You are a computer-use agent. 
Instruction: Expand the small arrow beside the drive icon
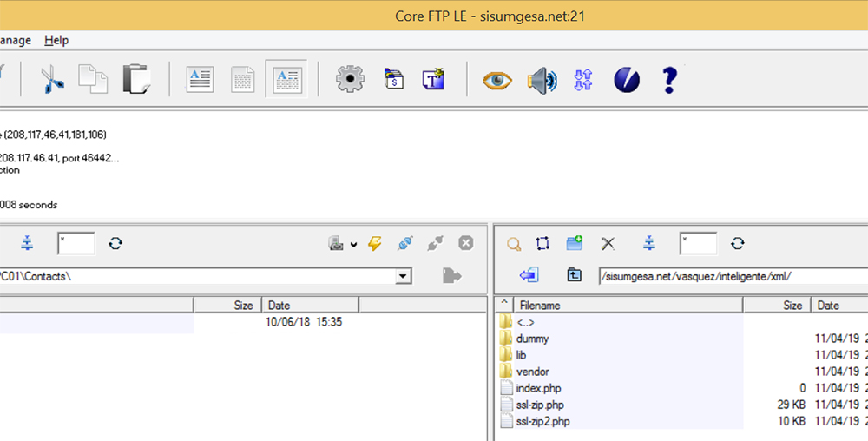click(x=353, y=244)
